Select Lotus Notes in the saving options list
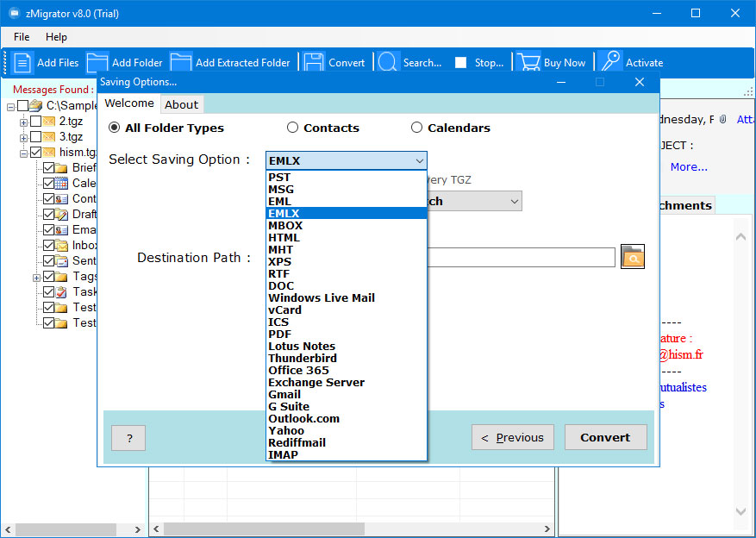 (x=347, y=346)
